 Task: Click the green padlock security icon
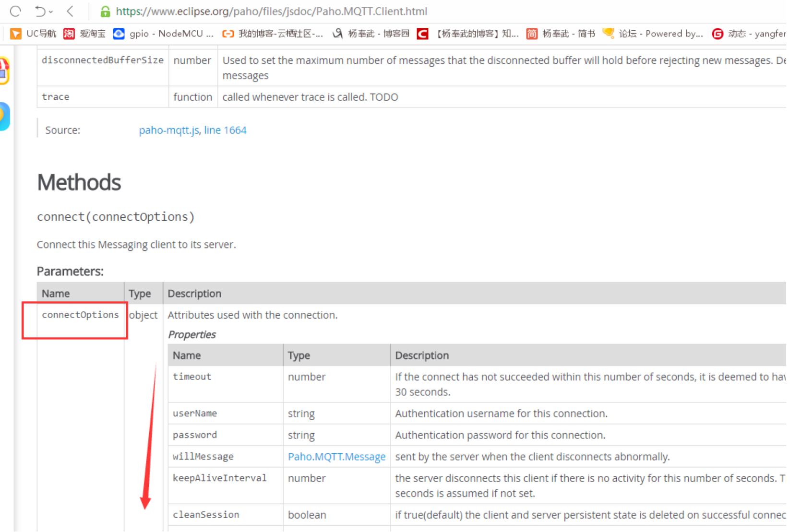(x=105, y=12)
